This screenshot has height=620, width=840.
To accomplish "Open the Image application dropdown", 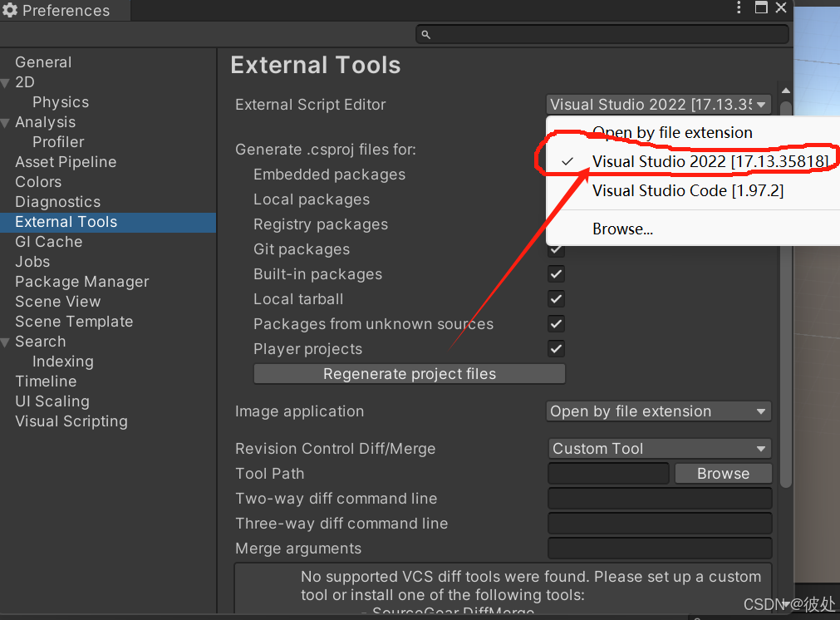I will tap(659, 411).
